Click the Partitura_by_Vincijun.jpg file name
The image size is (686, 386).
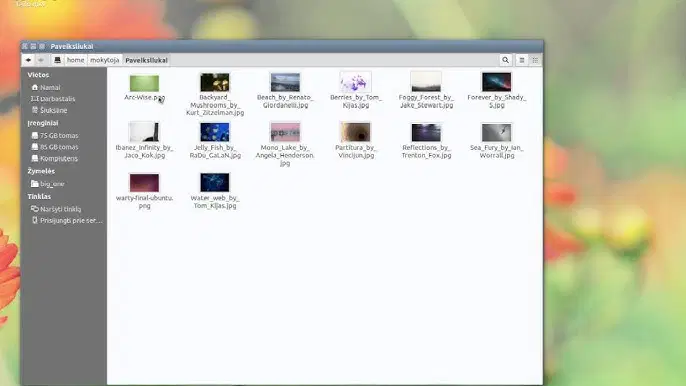tap(356, 151)
